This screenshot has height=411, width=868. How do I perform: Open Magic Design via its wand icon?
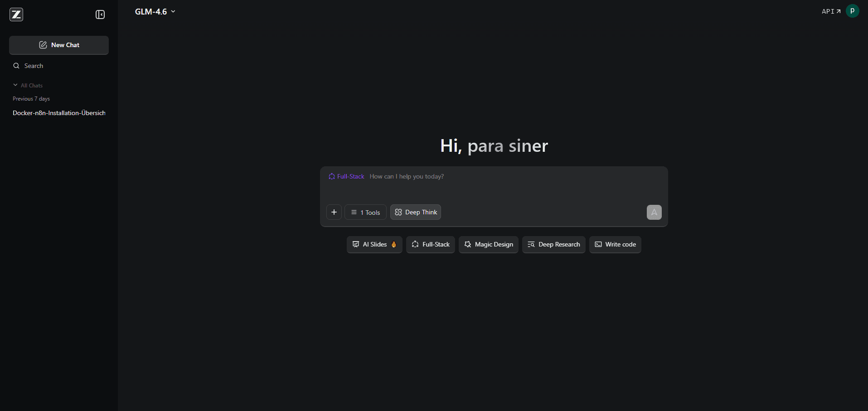pyautogui.click(x=467, y=244)
